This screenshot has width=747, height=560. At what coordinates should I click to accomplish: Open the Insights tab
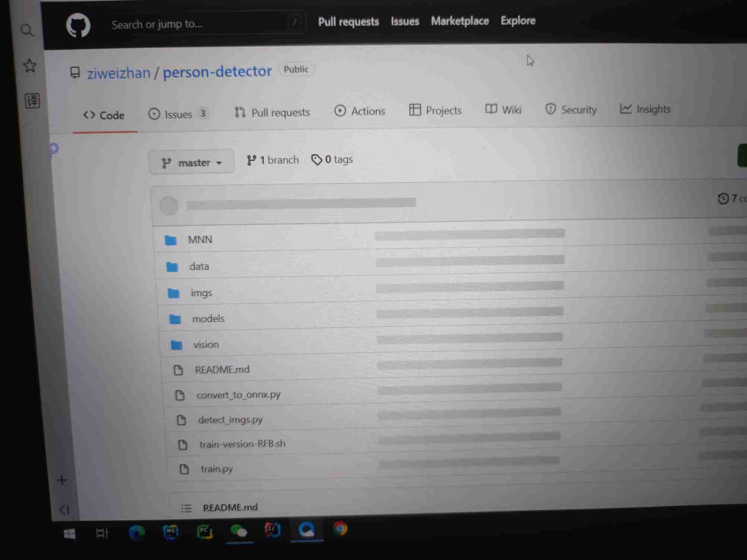click(645, 109)
